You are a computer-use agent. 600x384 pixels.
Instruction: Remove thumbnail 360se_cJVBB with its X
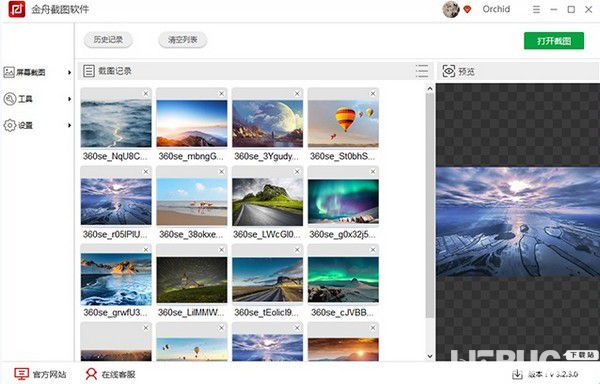373,250
